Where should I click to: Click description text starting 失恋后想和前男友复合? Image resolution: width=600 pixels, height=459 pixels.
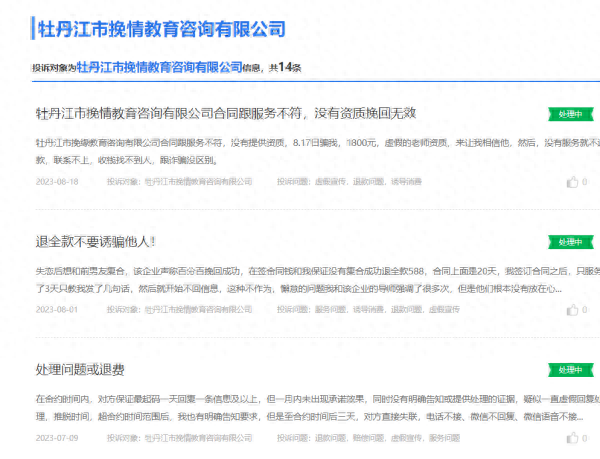click(x=318, y=280)
